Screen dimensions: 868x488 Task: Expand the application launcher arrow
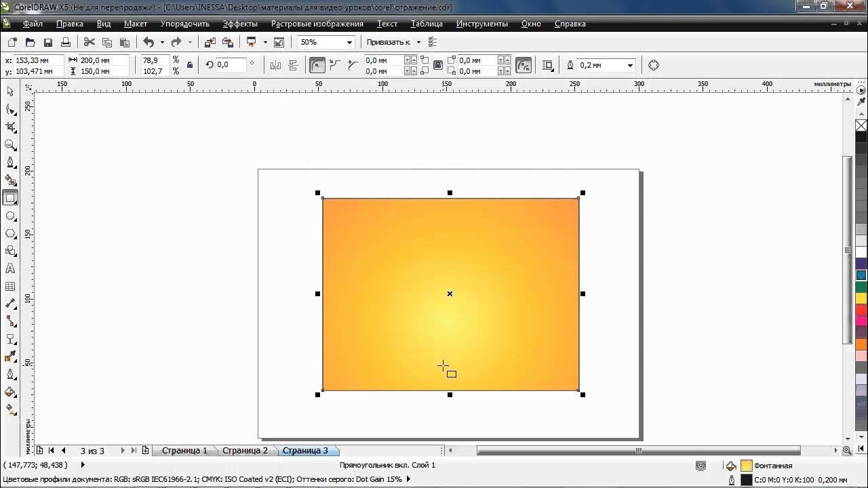[265, 42]
